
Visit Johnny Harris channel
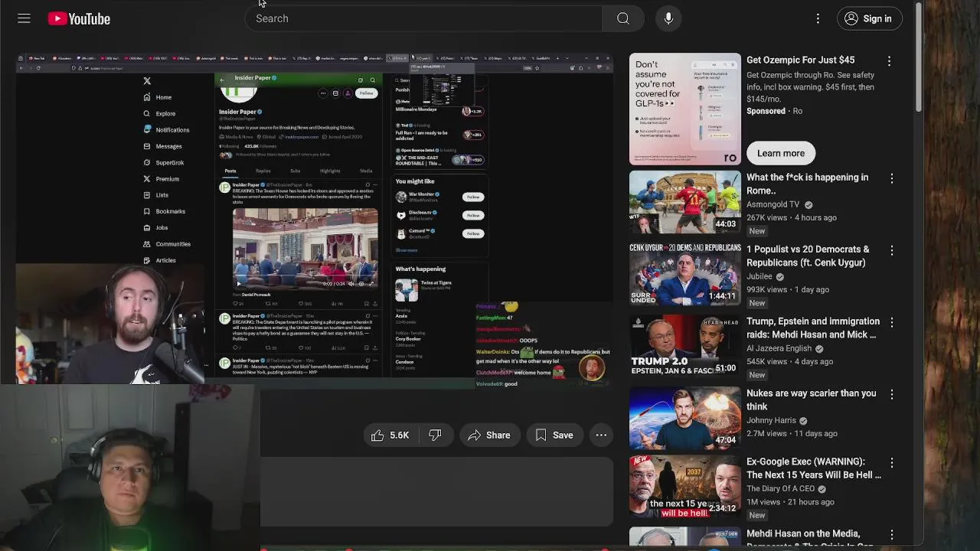click(771, 420)
